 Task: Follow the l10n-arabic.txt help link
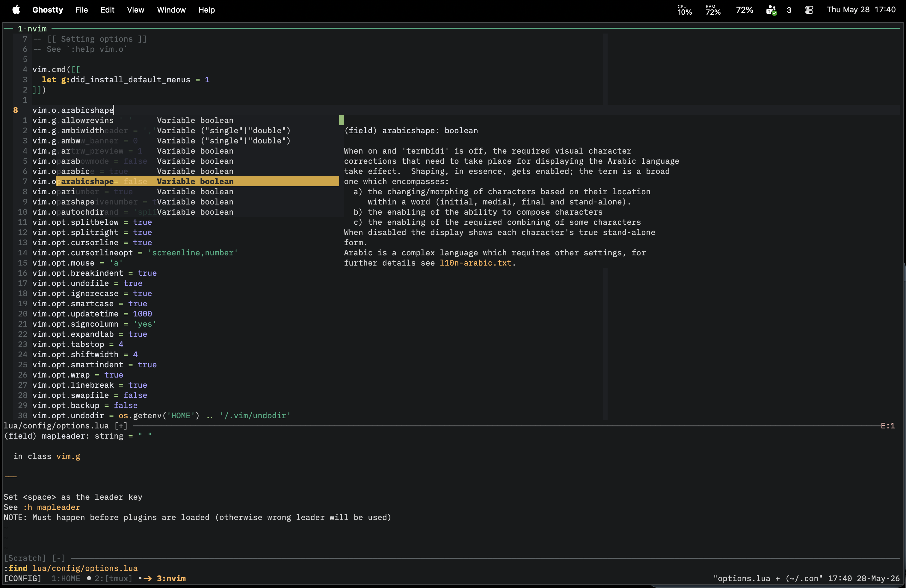[x=475, y=263]
